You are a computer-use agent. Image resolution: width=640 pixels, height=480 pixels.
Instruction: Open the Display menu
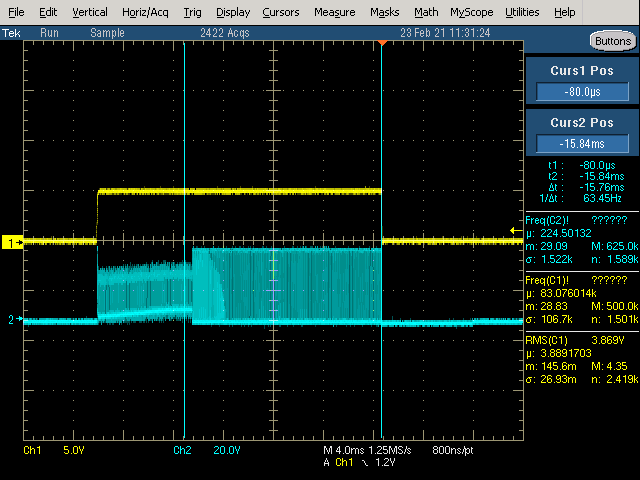point(233,12)
